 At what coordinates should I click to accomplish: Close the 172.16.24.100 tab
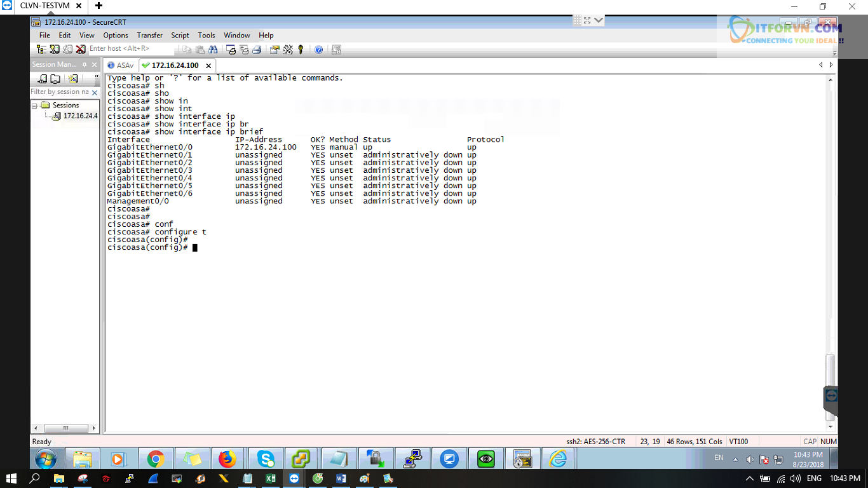point(208,65)
